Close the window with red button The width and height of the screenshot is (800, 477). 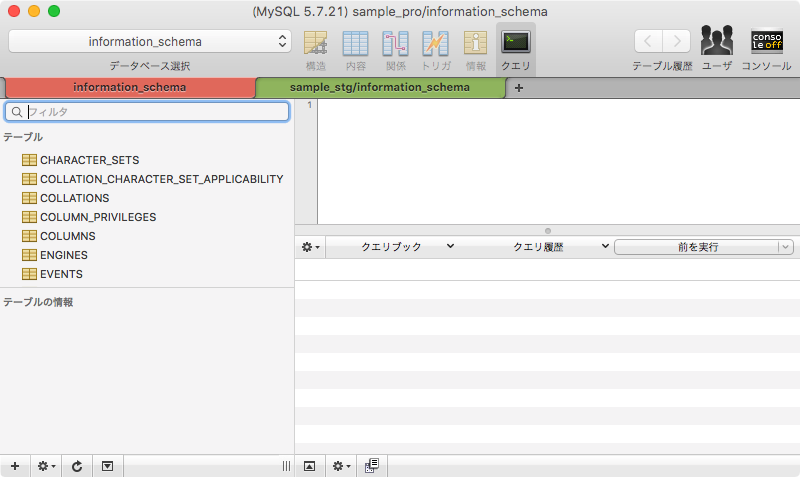pos(14,11)
